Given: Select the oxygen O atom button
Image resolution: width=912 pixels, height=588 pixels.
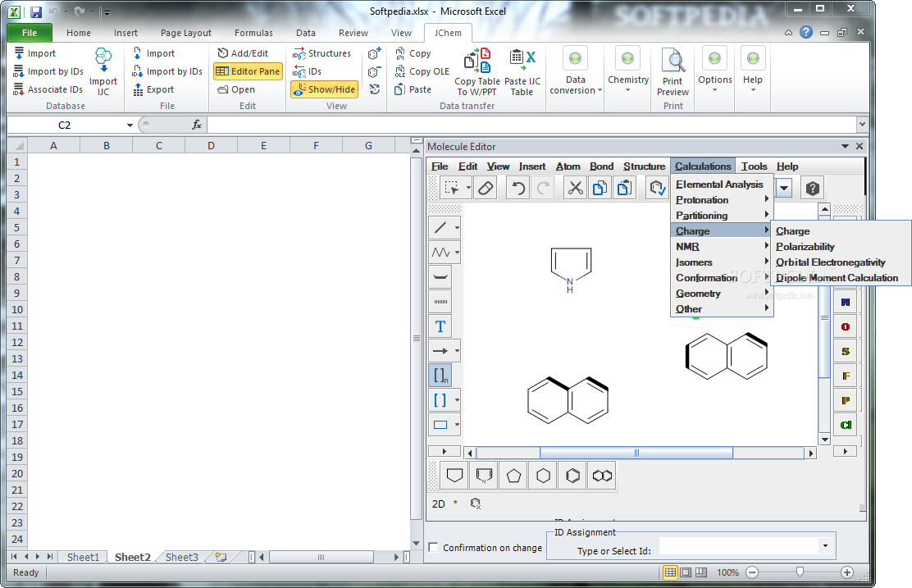Looking at the screenshot, I should [846, 327].
